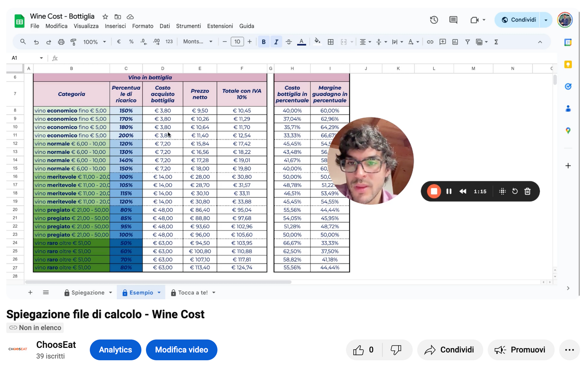Click the Modifica video button
The height and width of the screenshot is (366, 588).
tap(182, 350)
